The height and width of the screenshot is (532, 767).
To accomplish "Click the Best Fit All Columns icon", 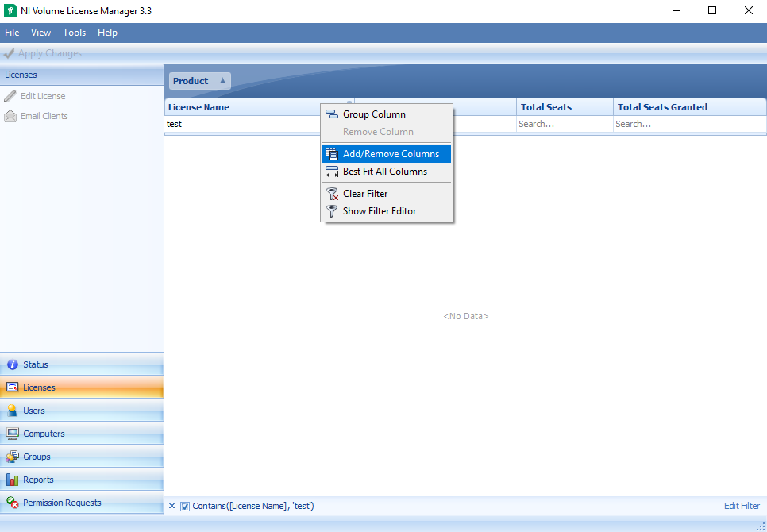I will pos(333,172).
